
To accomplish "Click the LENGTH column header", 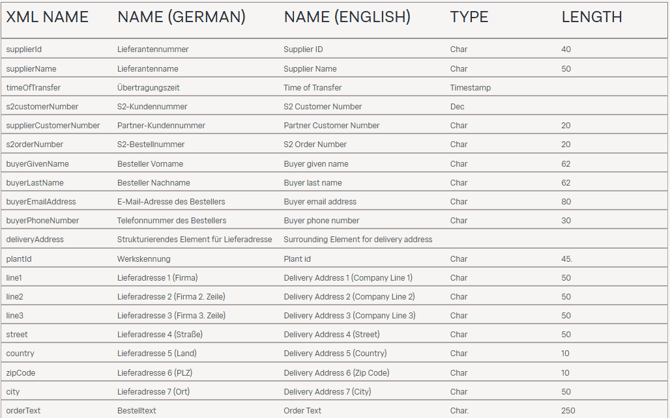I will point(591,17).
